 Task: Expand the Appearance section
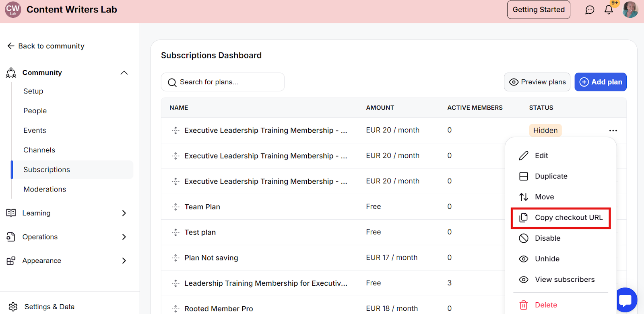click(124, 261)
